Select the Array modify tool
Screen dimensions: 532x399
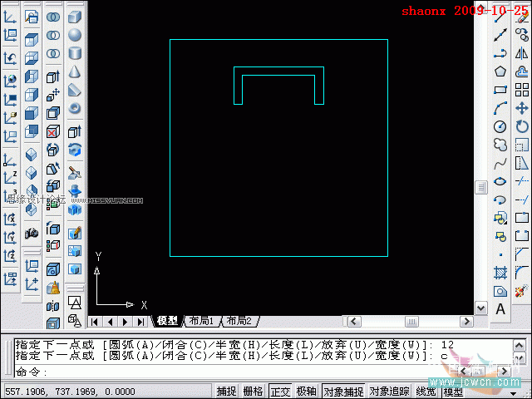coord(522,90)
